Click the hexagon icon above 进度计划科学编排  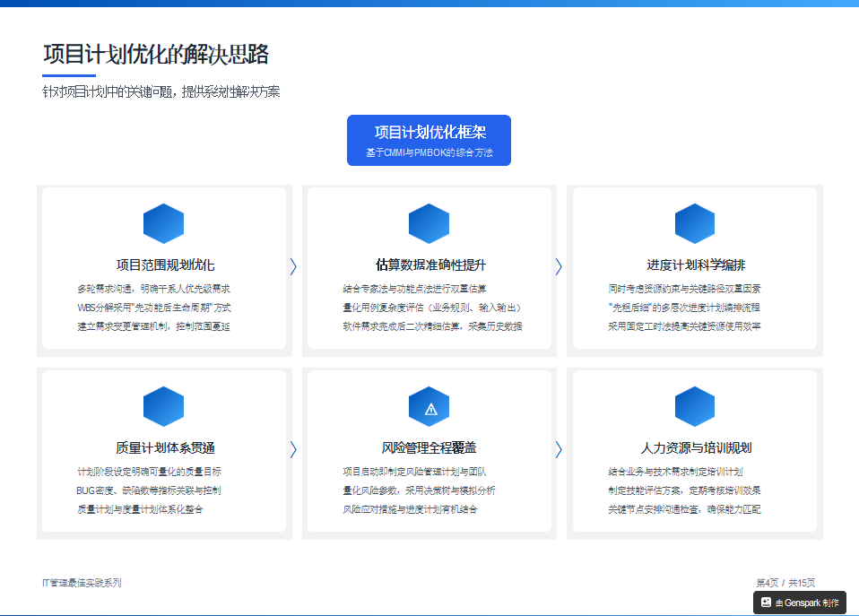click(695, 223)
